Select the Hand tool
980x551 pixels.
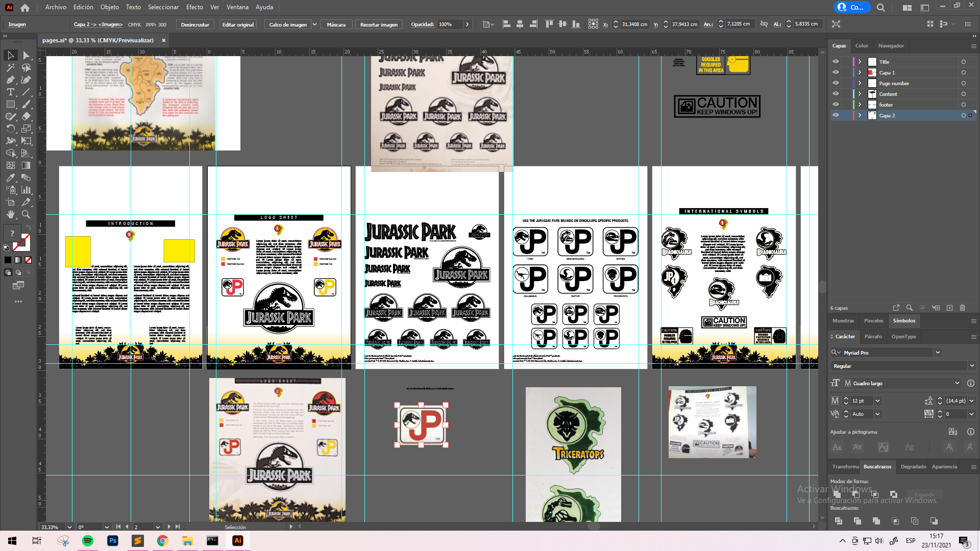pos(11,214)
